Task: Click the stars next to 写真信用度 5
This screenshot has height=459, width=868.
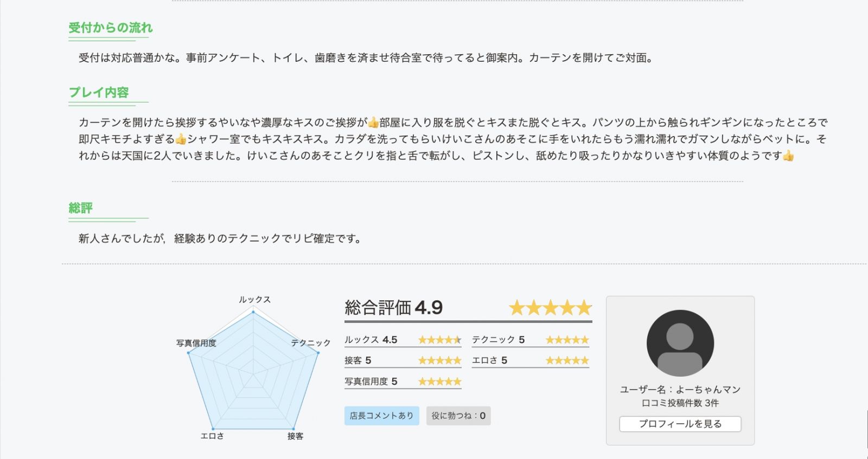Action: 439,382
